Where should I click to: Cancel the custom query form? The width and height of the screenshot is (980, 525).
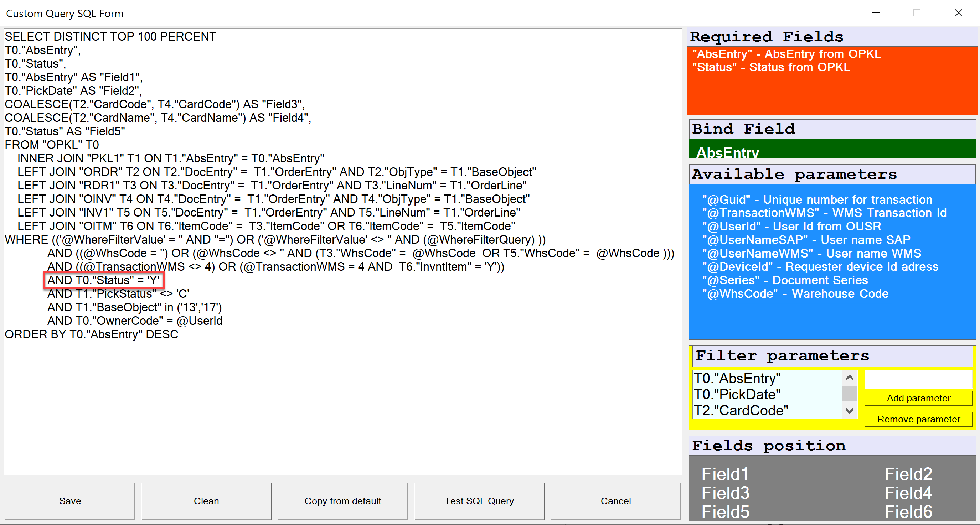[615, 501]
